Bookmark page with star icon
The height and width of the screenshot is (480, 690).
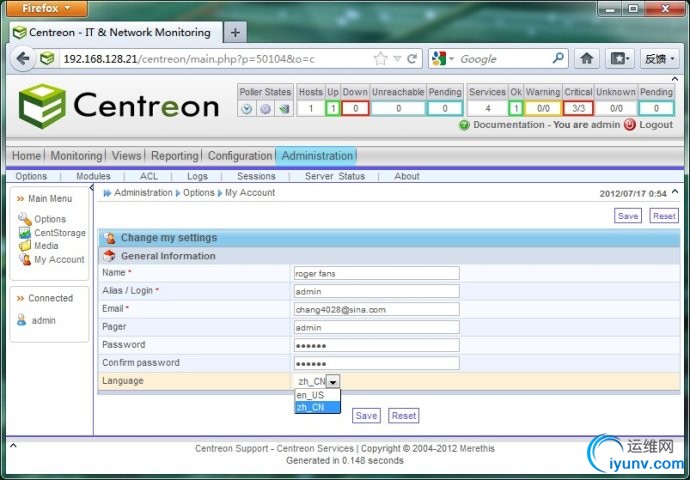[x=380, y=59]
